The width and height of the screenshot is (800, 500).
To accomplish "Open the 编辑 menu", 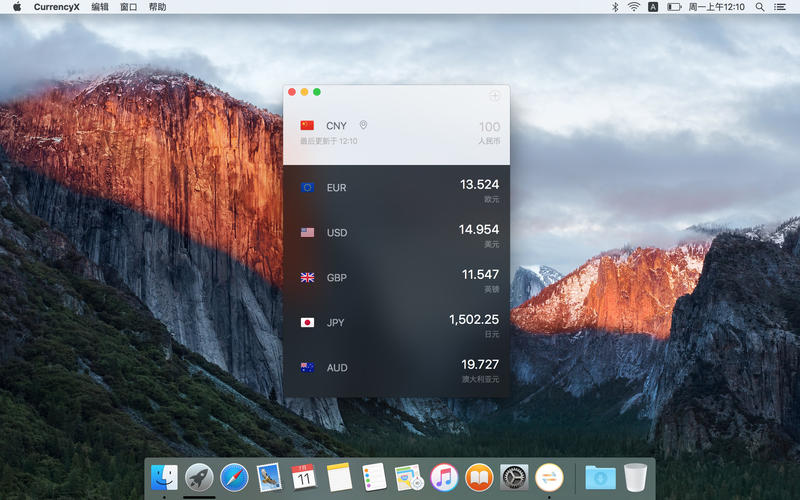I will coord(100,7).
